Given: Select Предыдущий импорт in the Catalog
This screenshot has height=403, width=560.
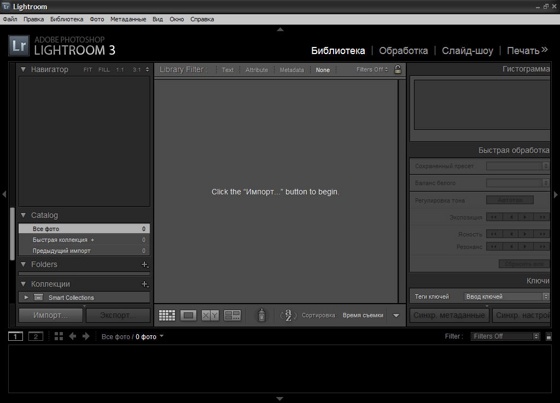Looking at the screenshot, I should [x=84, y=251].
